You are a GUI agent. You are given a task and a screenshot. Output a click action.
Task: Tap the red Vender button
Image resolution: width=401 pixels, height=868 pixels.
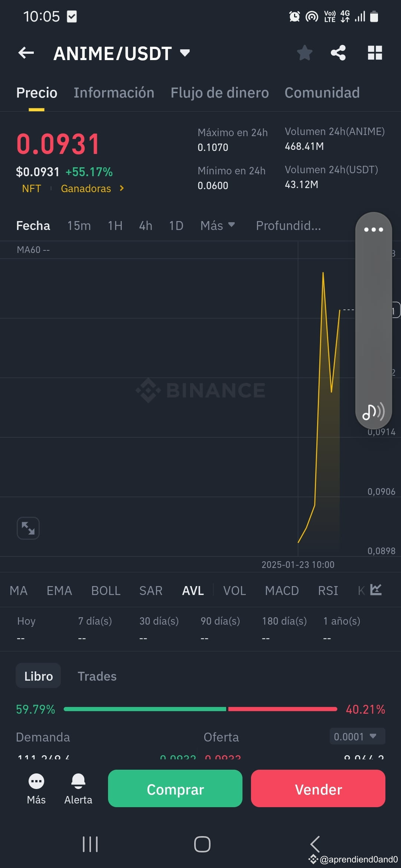click(x=318, y=789)
